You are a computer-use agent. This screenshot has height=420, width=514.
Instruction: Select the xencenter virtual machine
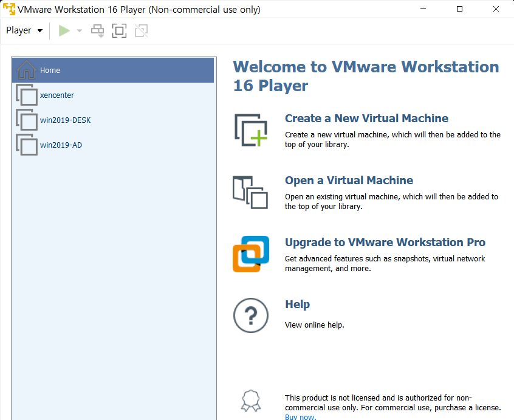(113, 95)
